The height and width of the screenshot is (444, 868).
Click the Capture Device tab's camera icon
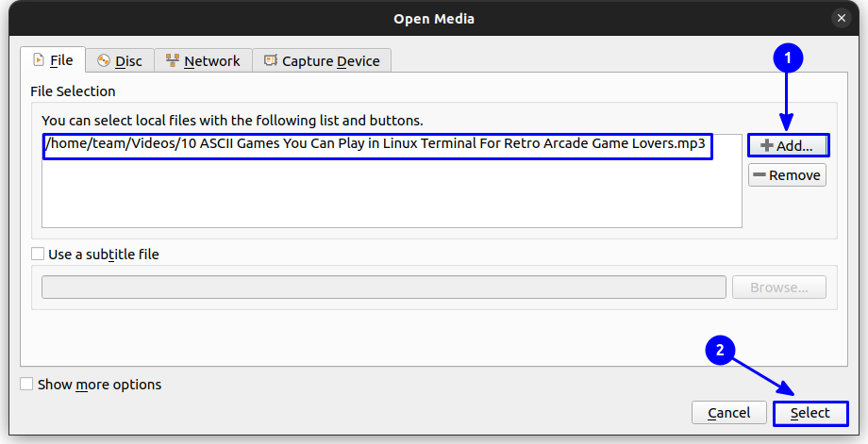(271, 61)
